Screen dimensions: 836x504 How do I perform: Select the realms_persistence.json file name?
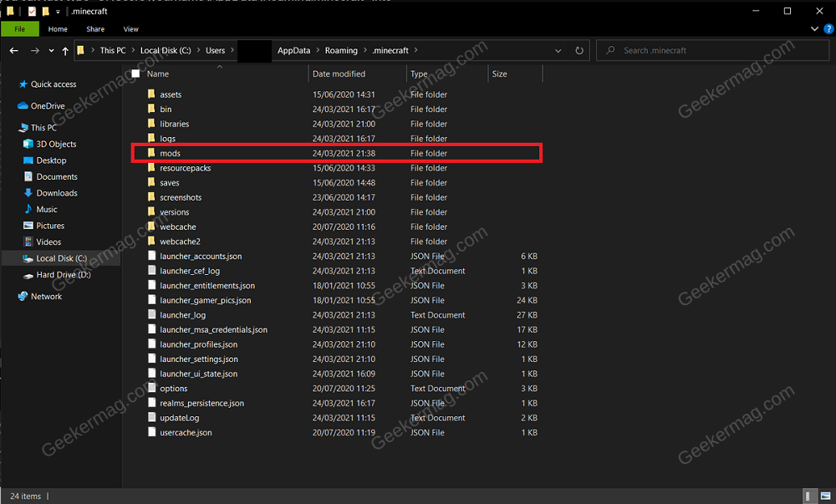coord(202,404)
